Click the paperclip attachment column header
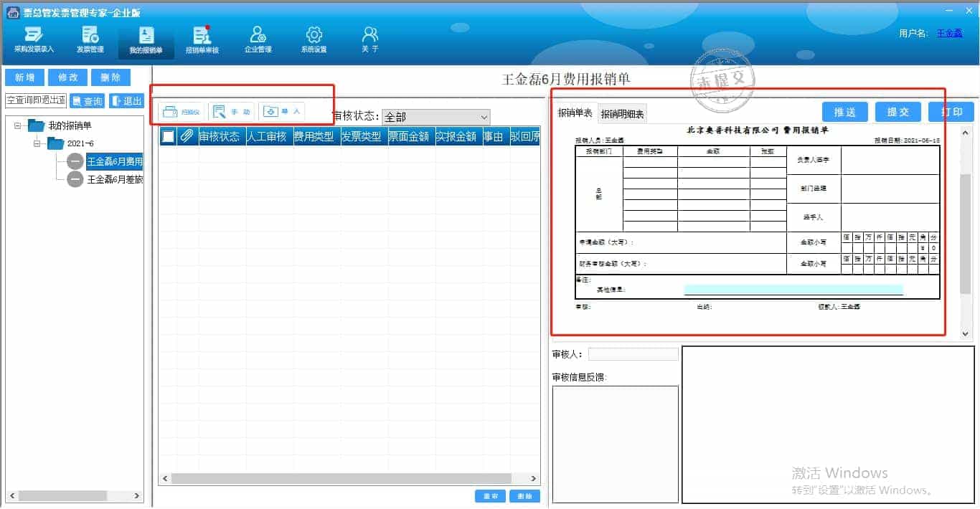This screenshot has width=980, height=509. pos(187,136)
